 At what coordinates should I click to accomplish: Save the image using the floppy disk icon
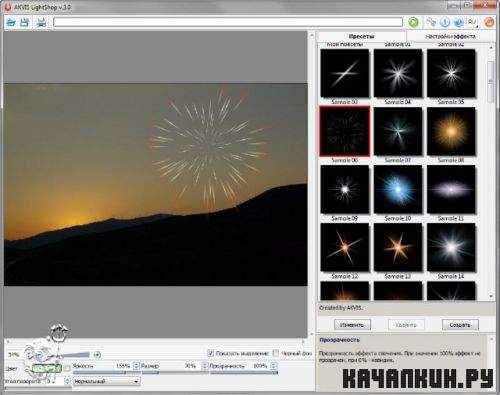[x=25, y=23]
